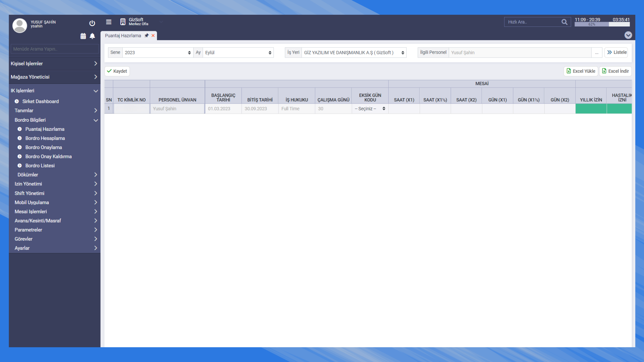Expand Mağaza Yöneticisi menu

click(x=54, y=77)
